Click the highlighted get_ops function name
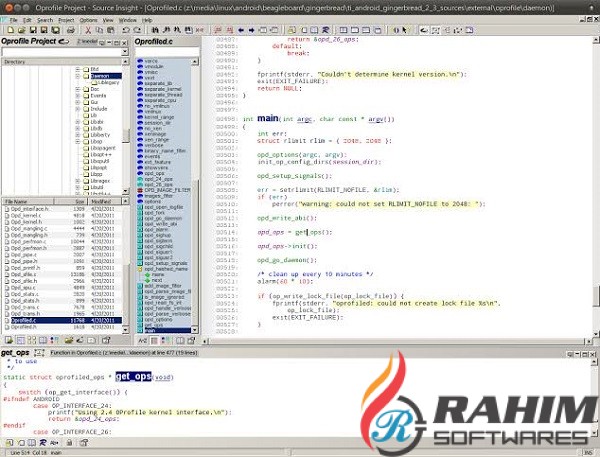 [x=133, y=377]
